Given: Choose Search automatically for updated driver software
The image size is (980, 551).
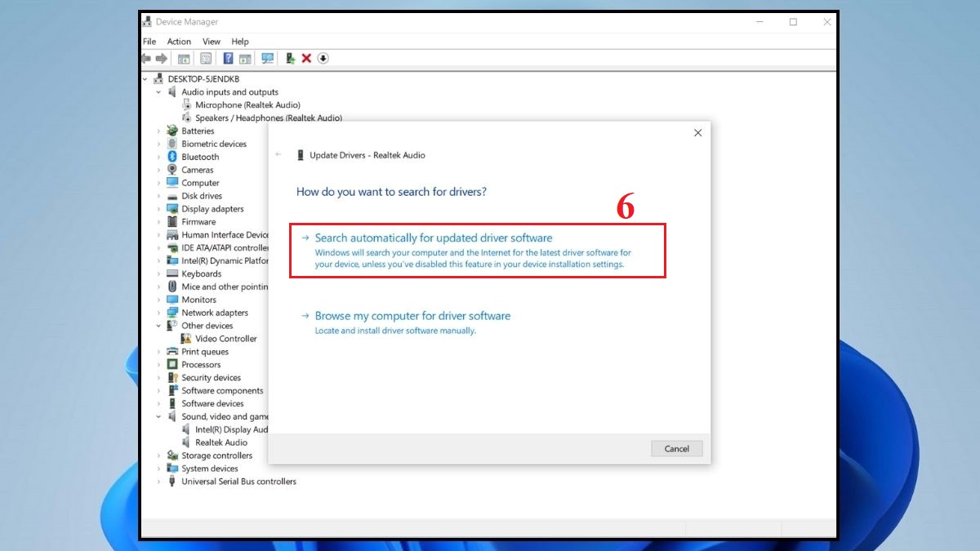Looking at the screenshot, I should point(478,251).
